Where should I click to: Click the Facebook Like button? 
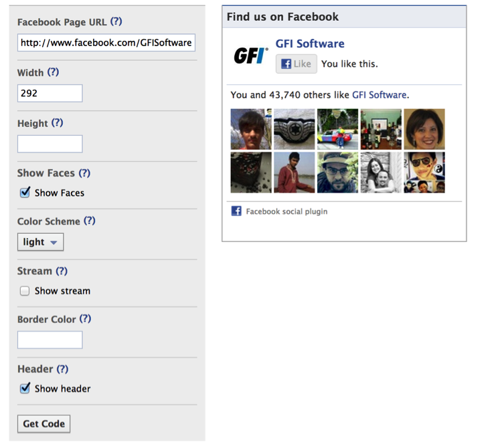(x=297, y=64)
